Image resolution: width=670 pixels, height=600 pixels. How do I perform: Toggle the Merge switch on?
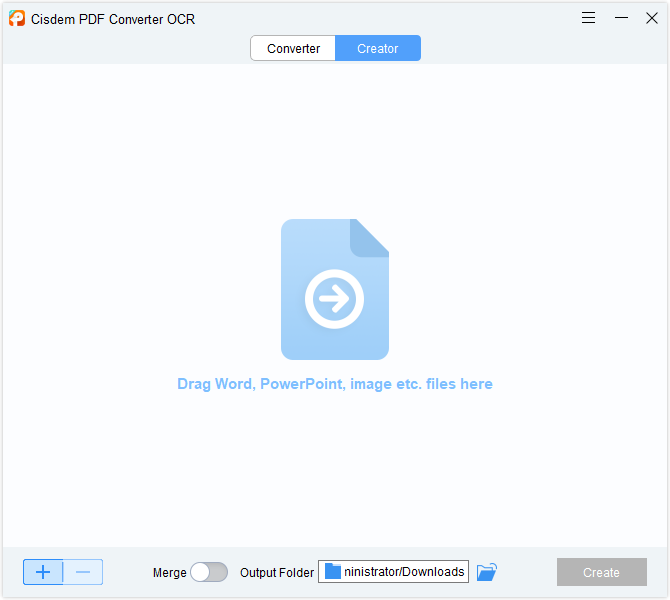click(x=209, y=572)
